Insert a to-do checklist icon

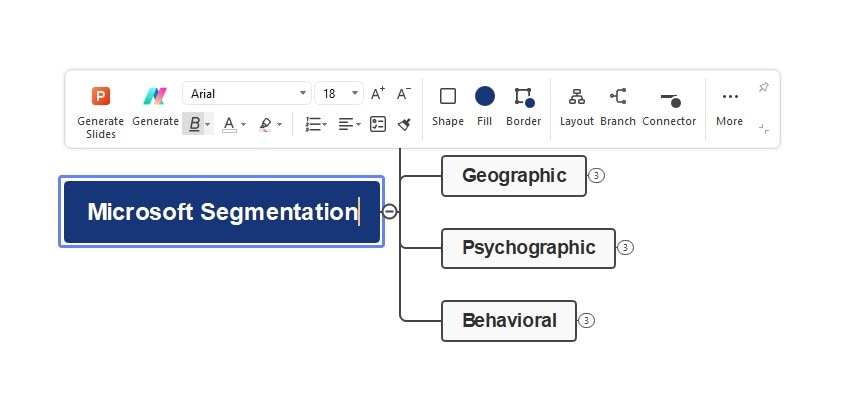378,124
